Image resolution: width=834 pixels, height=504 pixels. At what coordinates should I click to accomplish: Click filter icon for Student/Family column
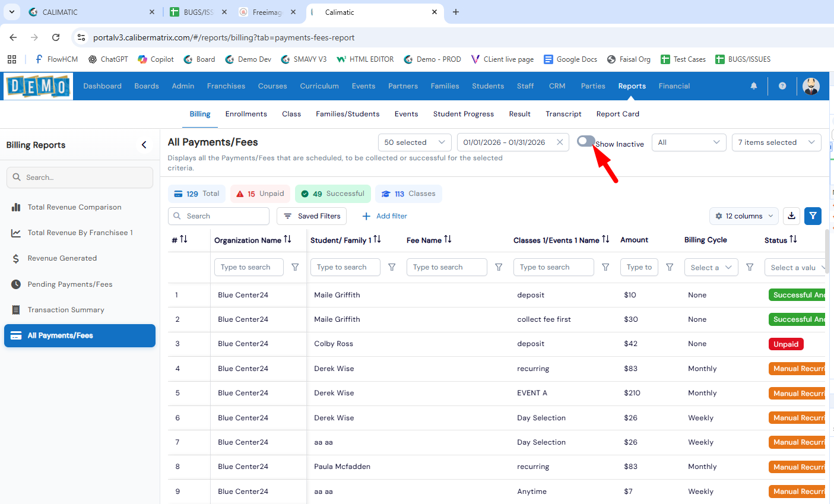392,267
